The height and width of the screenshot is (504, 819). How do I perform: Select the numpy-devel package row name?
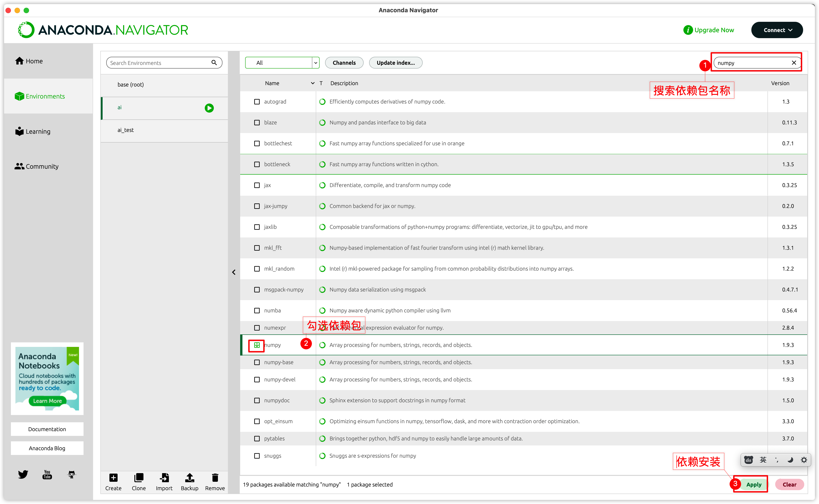(280, 380)
